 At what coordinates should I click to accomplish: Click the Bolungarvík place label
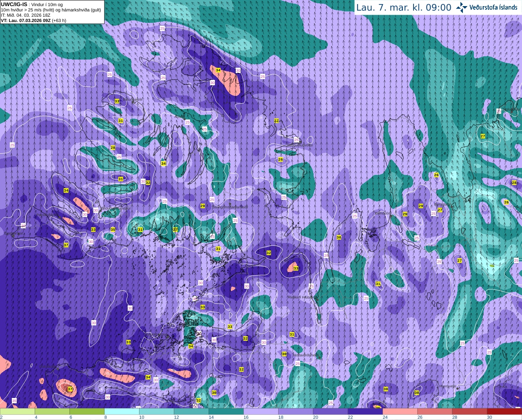pos(133,99)
